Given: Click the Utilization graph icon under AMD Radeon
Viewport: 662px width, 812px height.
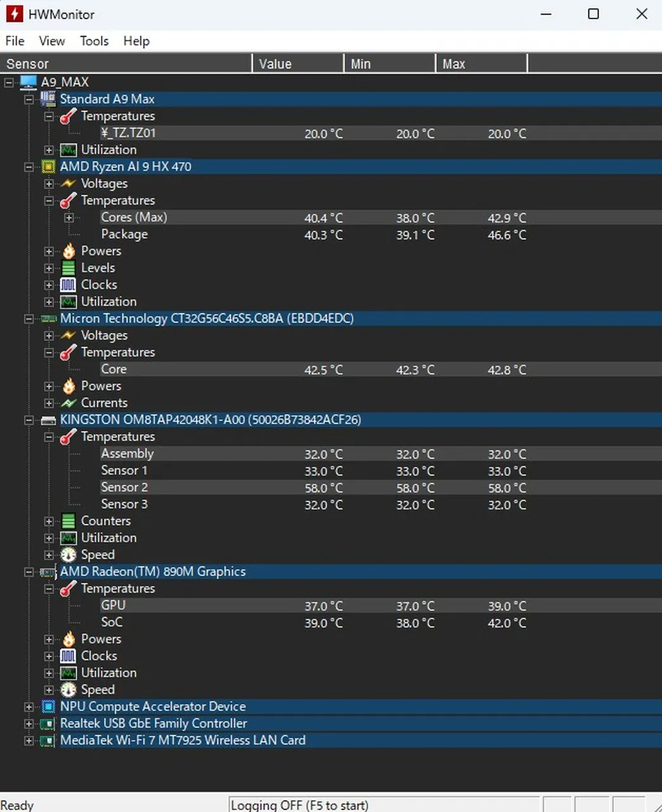Looking at the screenshot, I should coord(68,672).
